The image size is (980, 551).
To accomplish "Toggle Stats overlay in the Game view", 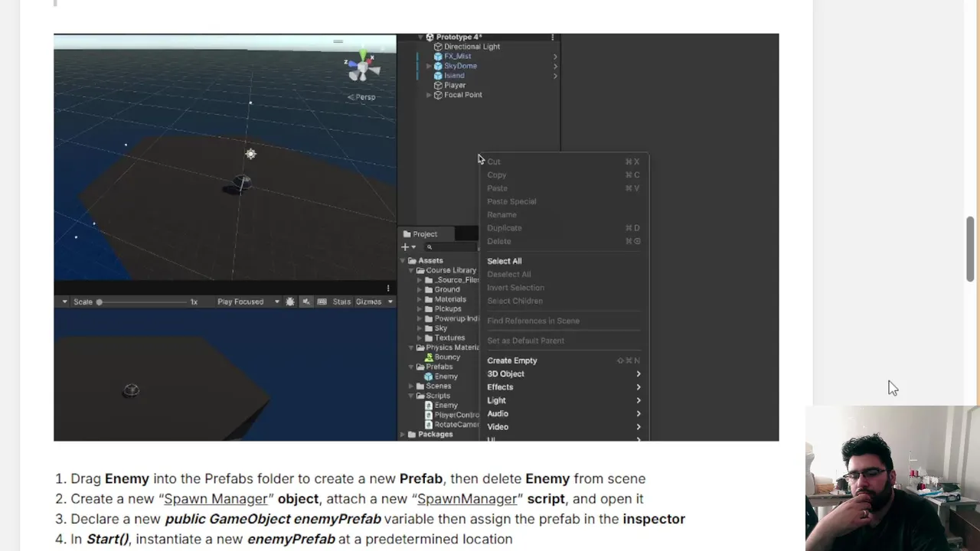I will pos(341,302).
